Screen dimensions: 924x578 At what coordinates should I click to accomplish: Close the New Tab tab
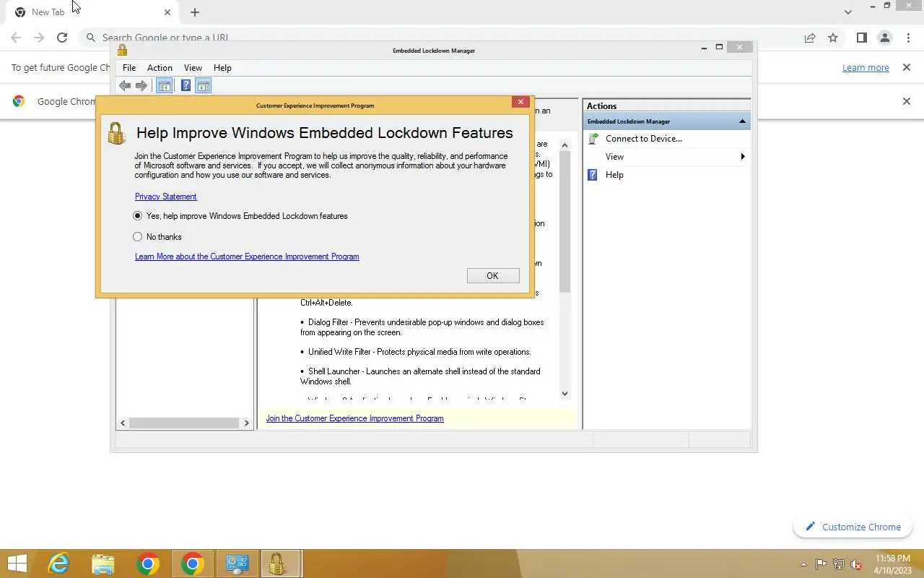(x=167, y=12)
